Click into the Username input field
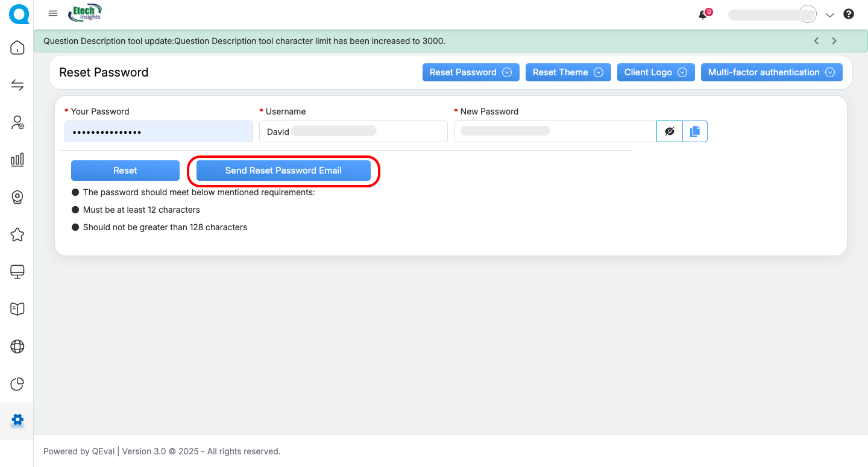The width and height of the screenshot is (868, 467). pyautogui.click(x=353, y=131)
